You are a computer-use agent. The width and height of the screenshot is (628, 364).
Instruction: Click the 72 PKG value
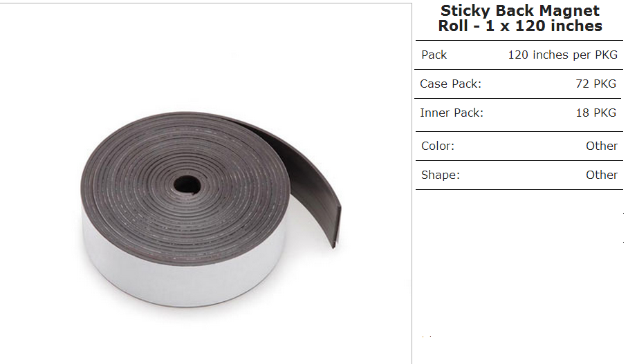[x=596, y=84]
